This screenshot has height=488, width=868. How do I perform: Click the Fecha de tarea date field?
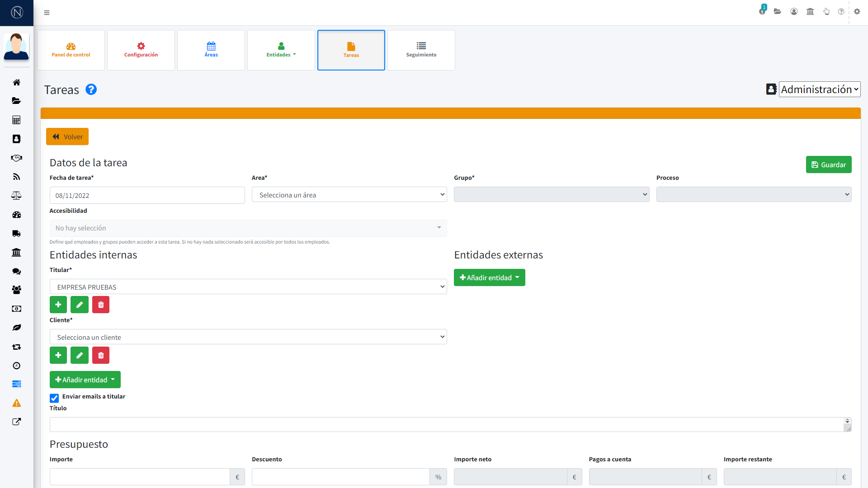[x=147, y=195]
